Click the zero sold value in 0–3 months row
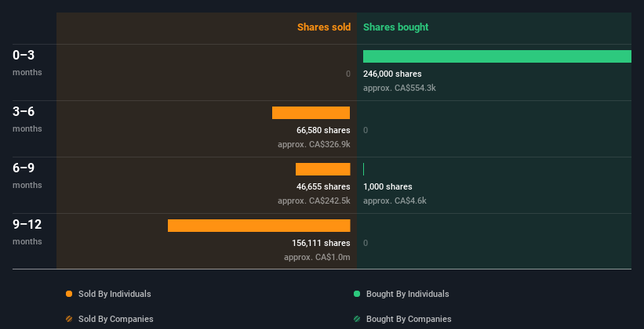 (x=348, y=74)
